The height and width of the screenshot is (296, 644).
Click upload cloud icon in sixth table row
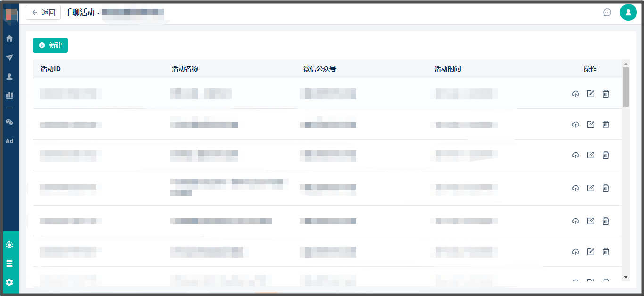(x=576, y=252)
